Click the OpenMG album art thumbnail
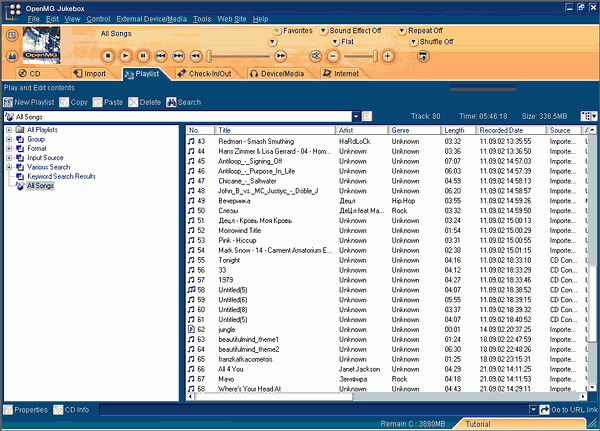This screenshot has height=431, width=600. coord(41,45)
